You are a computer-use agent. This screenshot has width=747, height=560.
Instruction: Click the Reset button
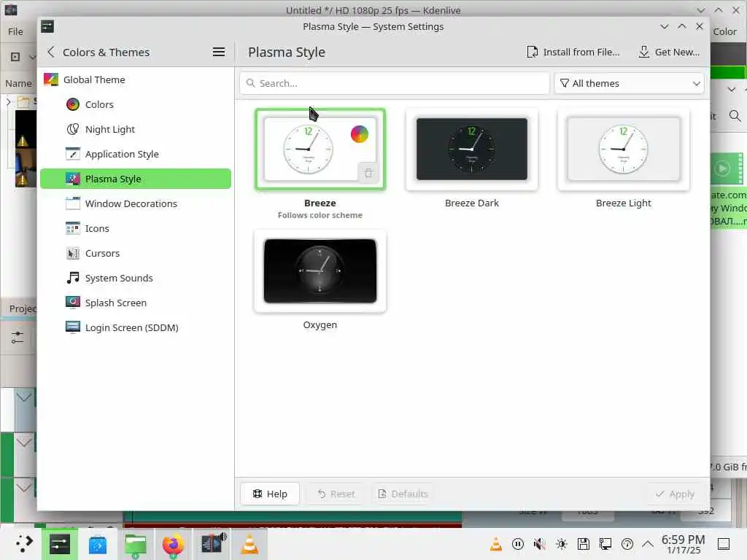[336, 494]
